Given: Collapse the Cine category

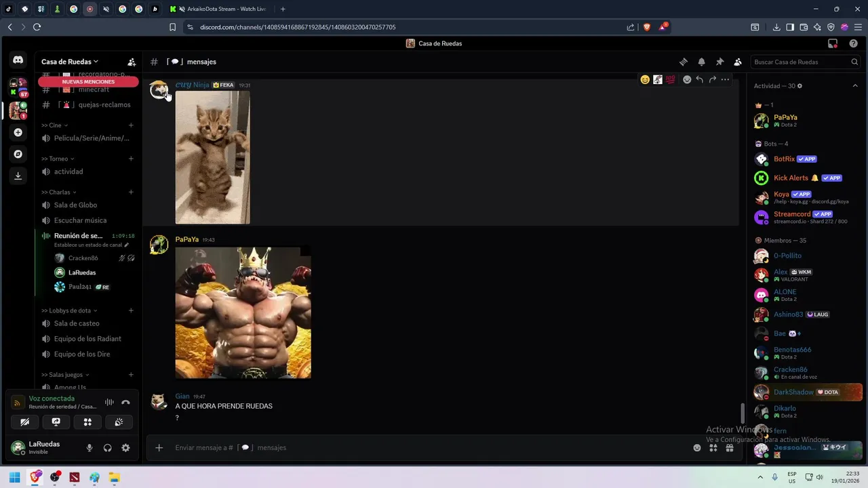Looking at the screenshot, I should (x=54, y=125).
